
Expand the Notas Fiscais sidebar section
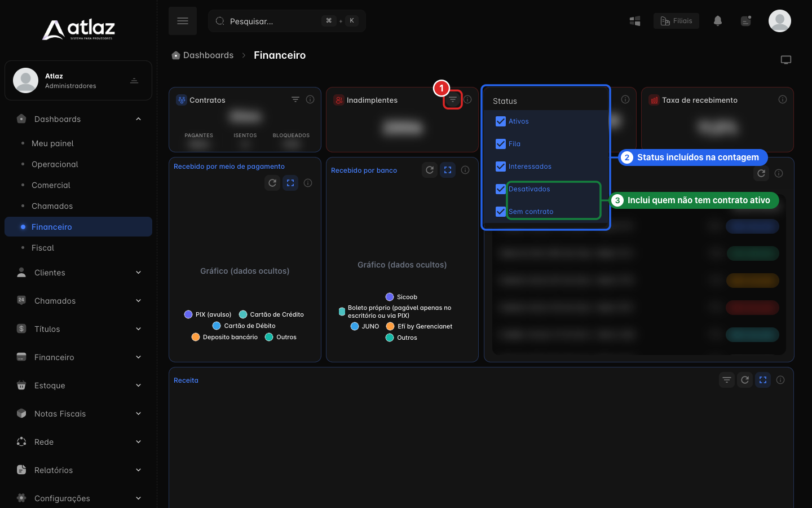point(78,414)
